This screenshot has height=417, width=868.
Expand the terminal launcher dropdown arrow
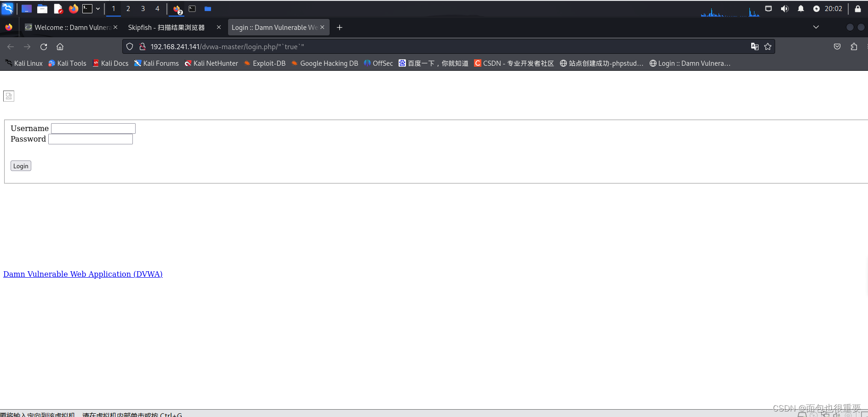click(98, 9)
